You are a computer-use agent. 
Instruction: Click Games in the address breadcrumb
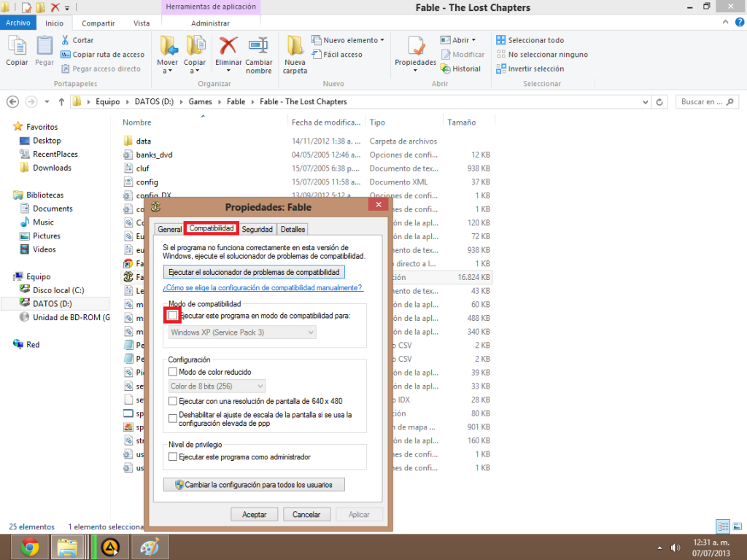click(x=200, y=102)
